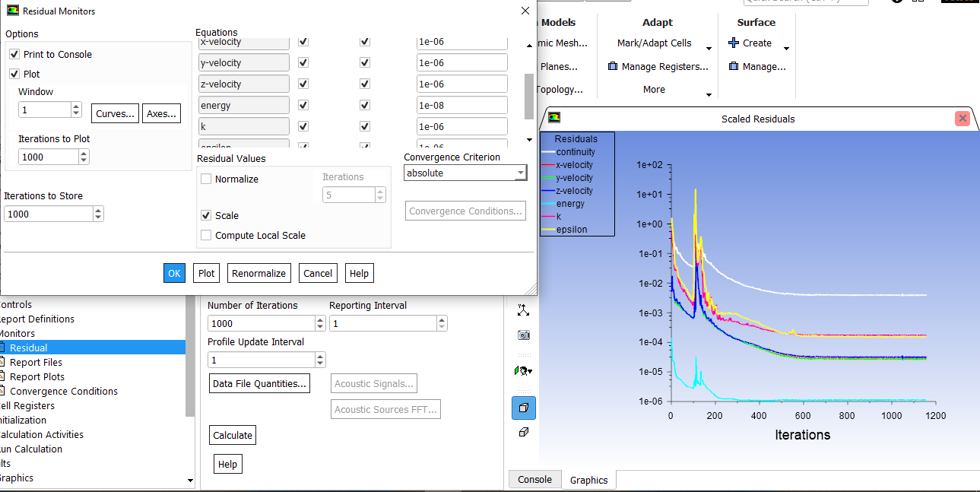Click Manage Registers in the Adapt group
Viewport: 980px width, 492px height.
pyautogui.click(x=657, y=66)
